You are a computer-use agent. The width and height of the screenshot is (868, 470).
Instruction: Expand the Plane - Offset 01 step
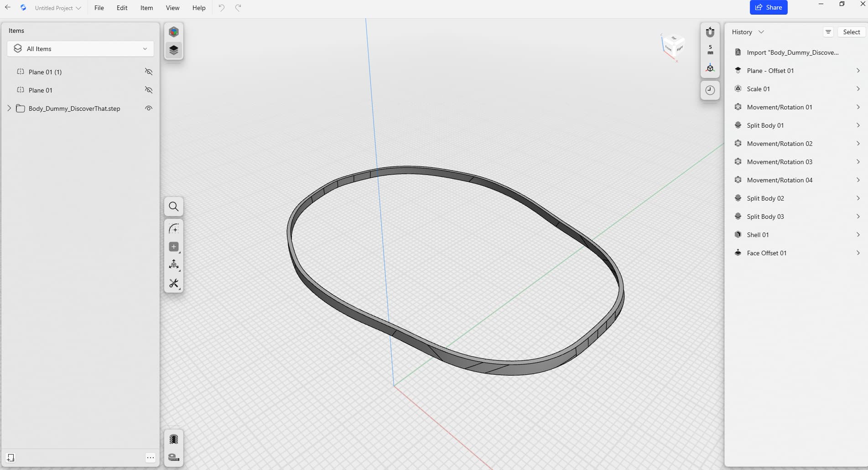pyautogui.click(x=858, y=71)
